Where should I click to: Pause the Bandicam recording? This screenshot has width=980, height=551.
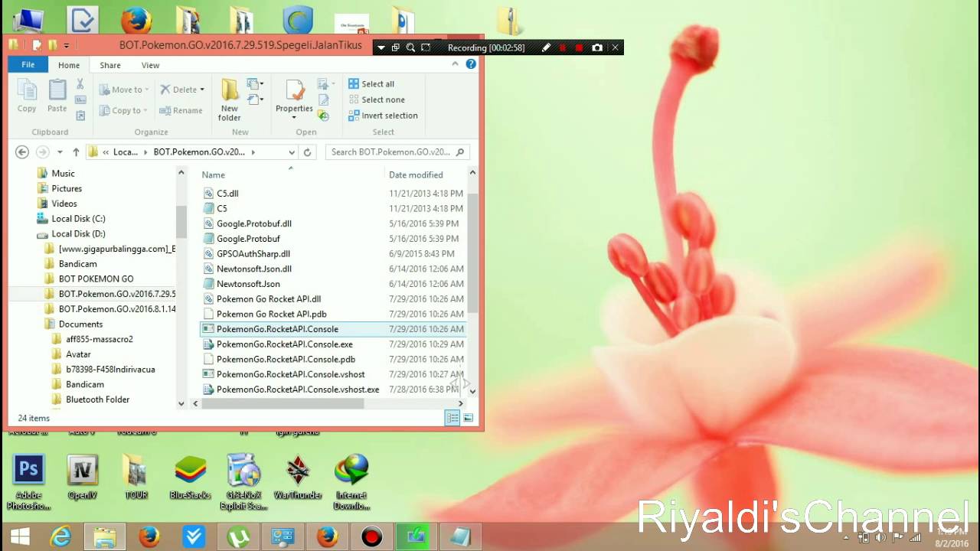click(x=563, y=47)
